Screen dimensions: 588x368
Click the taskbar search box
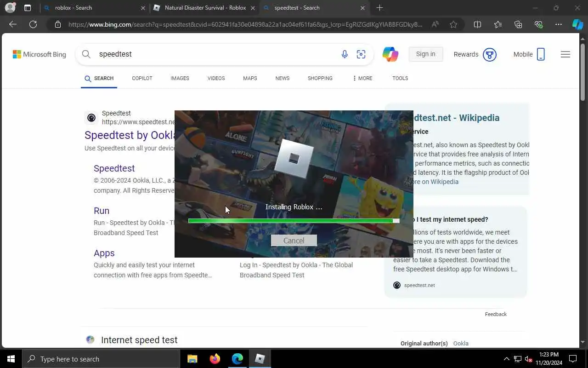tap(101, 359)
